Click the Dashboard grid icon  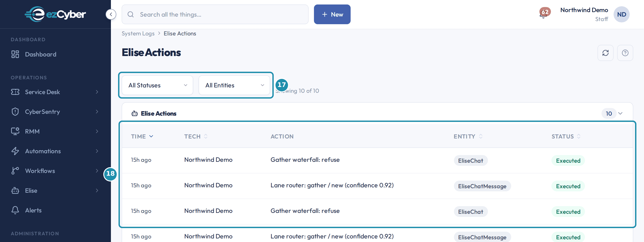15,54
